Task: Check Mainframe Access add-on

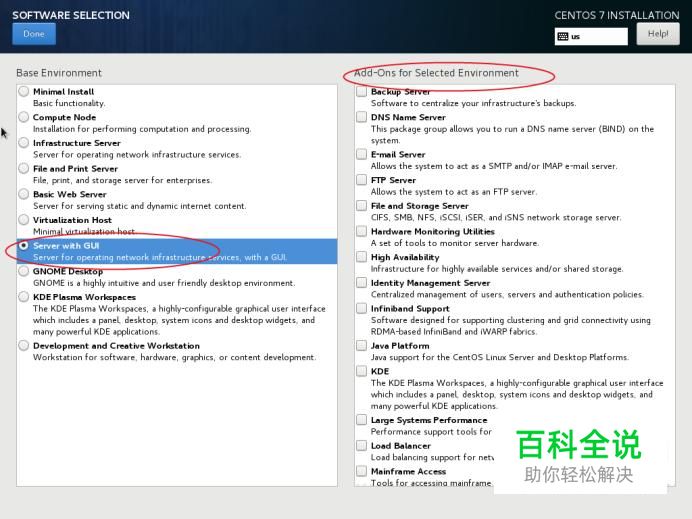Action: pos(361,471)
